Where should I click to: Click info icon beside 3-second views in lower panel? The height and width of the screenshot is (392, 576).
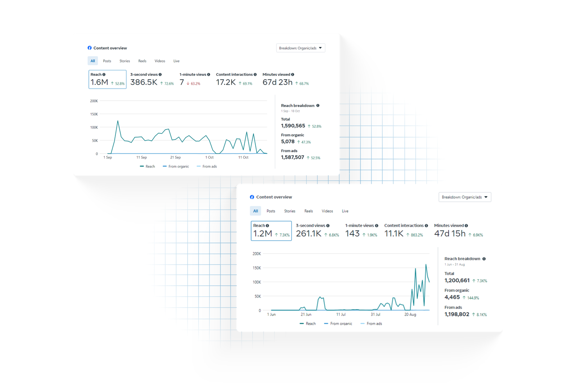pyautogui.click(x=328, y=225)
